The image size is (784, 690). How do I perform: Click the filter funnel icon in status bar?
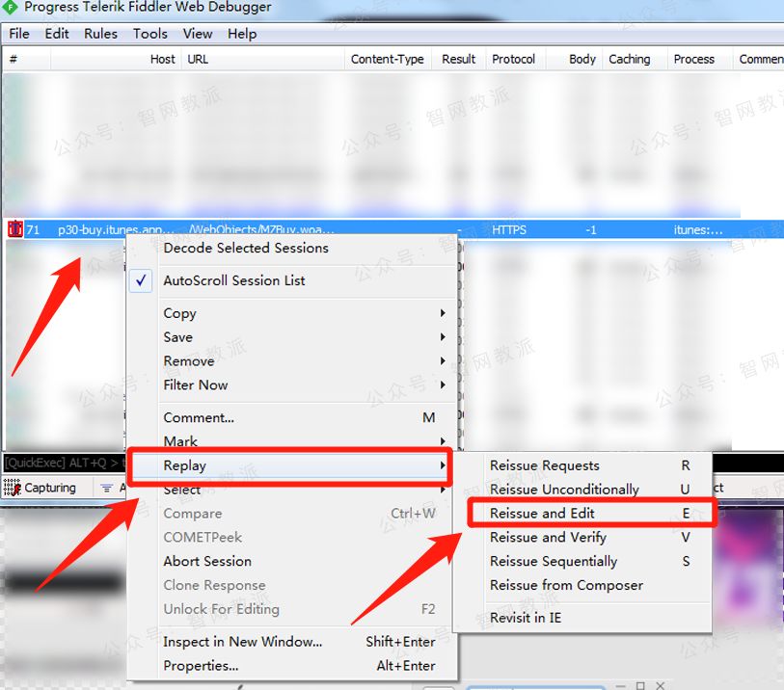(x=106, y=488)
